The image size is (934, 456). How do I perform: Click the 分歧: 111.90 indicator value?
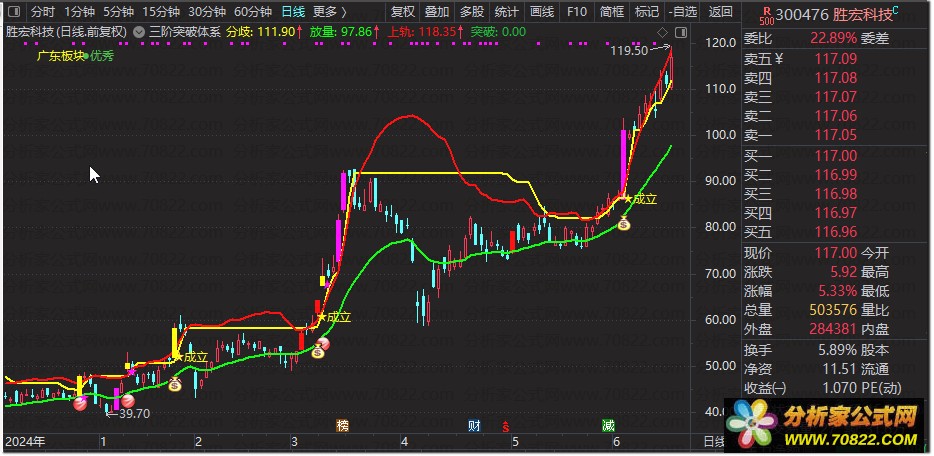(x=265, y=32)
